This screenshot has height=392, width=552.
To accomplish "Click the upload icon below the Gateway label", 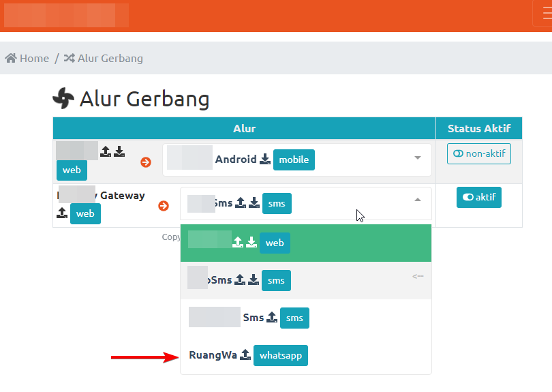I will (62, 213).
